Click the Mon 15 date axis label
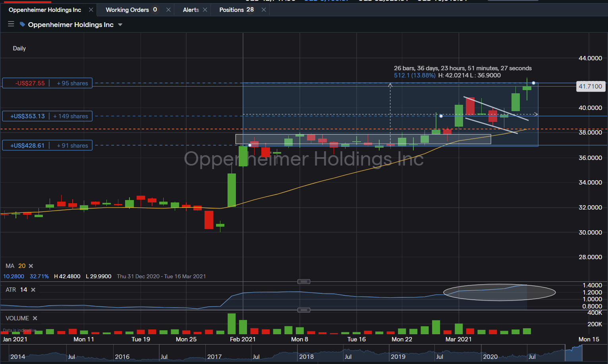 pyautogui.click(x=589, y=339)
